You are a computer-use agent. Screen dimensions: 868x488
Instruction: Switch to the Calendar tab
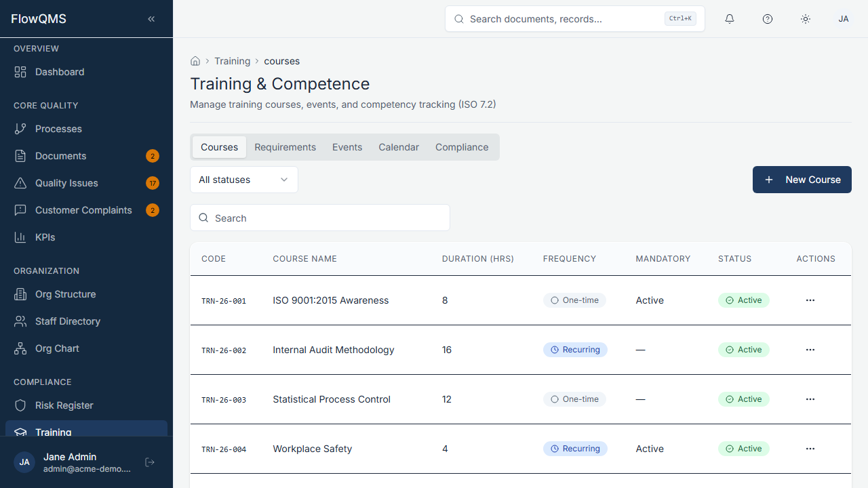pos(399,147)
